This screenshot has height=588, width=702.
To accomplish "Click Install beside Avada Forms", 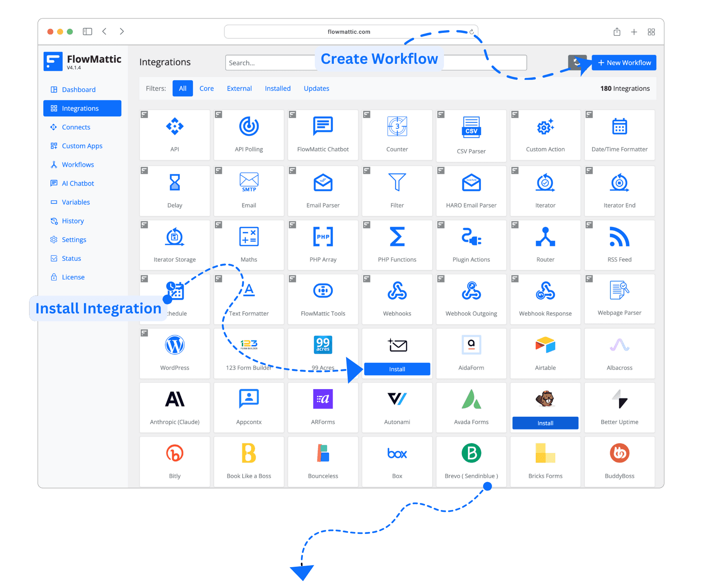I will pyautogui.click(x=545, y=423).
